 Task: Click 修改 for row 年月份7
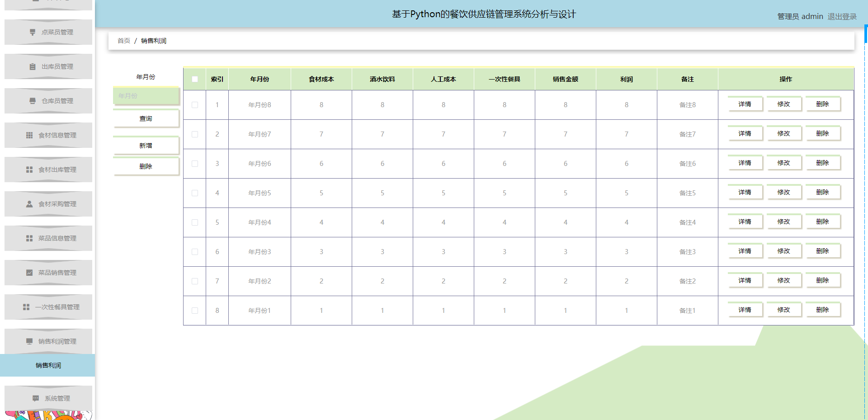pos(784,133)
